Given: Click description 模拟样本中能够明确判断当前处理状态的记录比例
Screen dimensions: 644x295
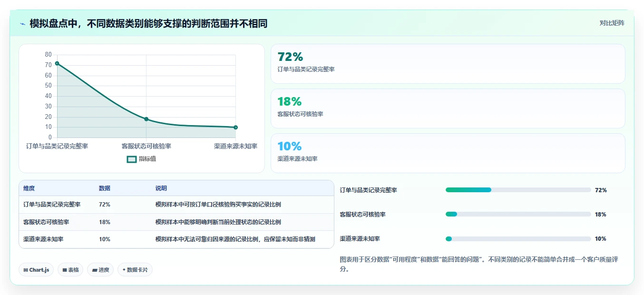Looking at the screenshot, I should click(x=218, y=222).
